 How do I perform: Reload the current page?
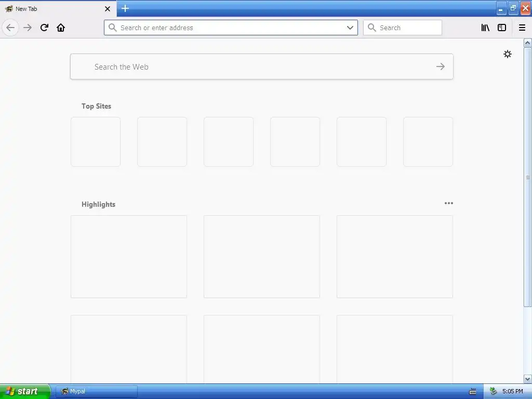44,28
